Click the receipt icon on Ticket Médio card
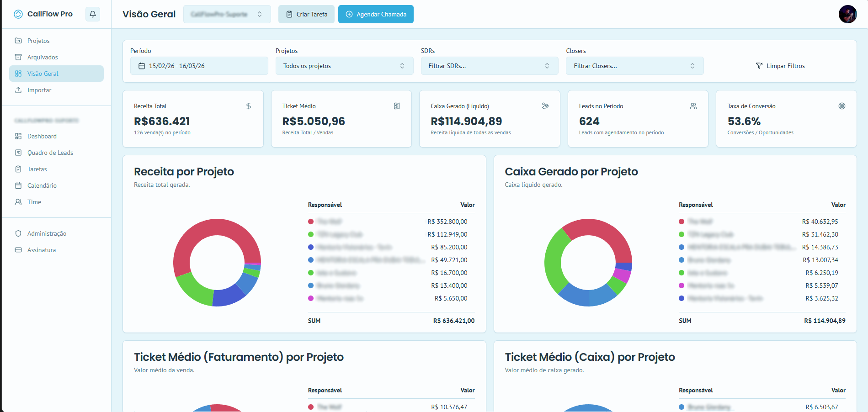868x412 pixels. (x=397, y=106)
